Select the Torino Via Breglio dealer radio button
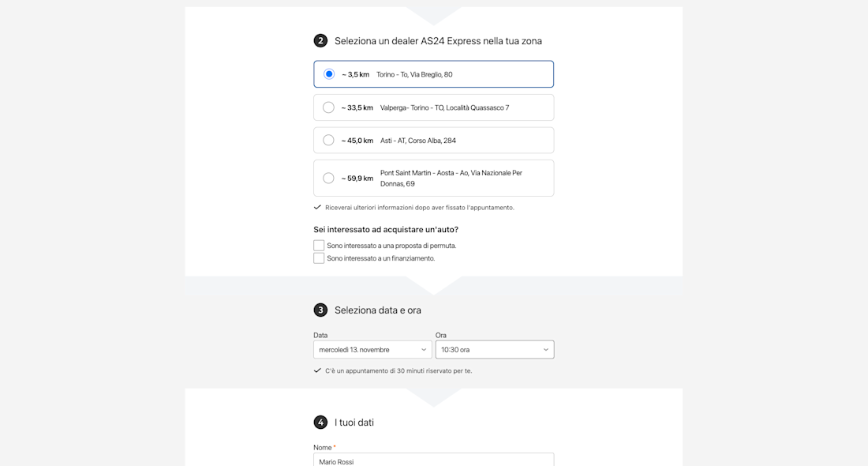Viewport: 868px width, 466px height. click(x=329, y=74)
